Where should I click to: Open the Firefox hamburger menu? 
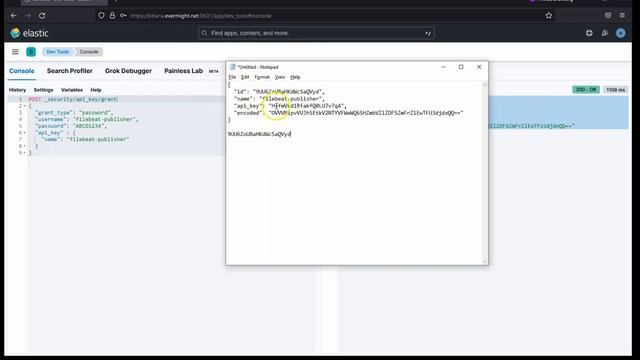(x=622, y=16)
